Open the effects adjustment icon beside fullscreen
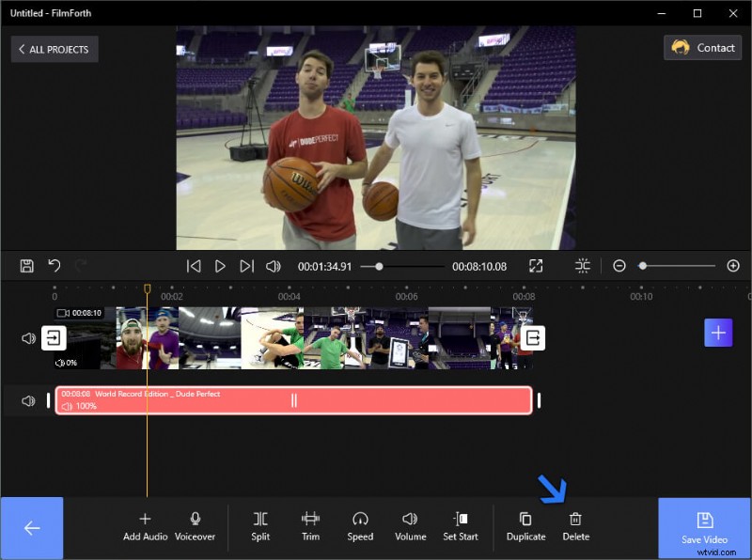The image size is (752, 560). click(582, 266)
